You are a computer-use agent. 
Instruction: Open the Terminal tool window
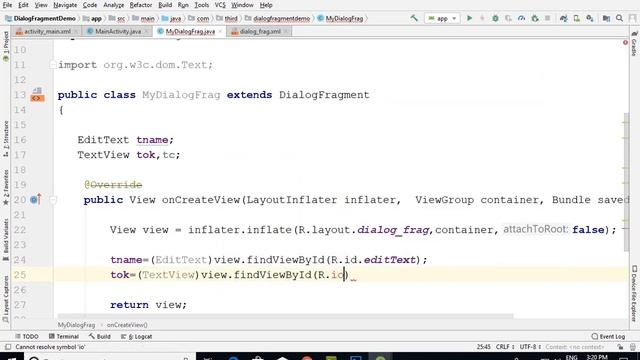click(63, 336)
